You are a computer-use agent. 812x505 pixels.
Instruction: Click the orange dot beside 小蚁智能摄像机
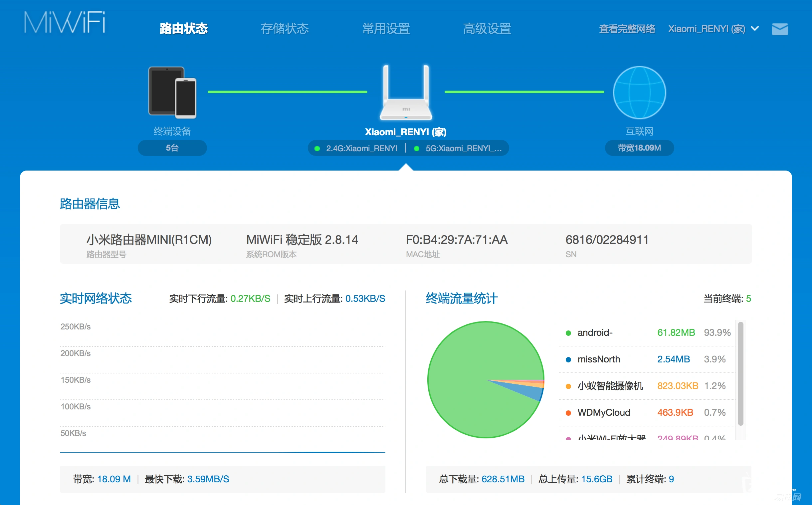pyautogui.click(x=568, y=386)
